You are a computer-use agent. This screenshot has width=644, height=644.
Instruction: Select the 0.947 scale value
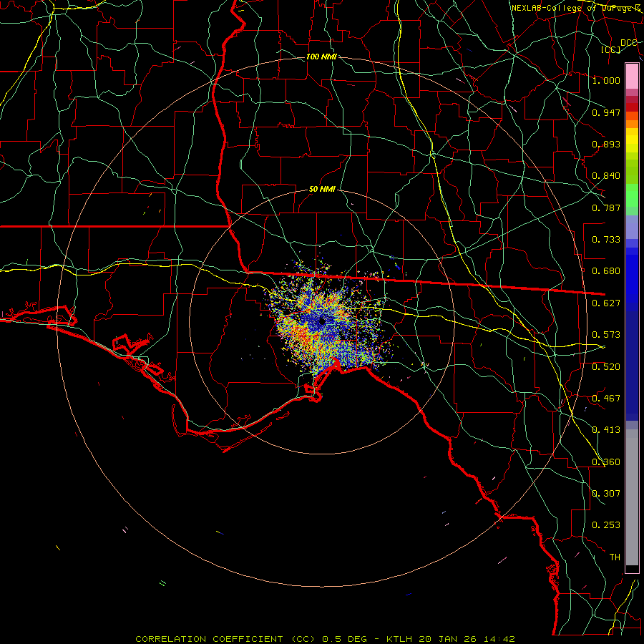(606, 112)
